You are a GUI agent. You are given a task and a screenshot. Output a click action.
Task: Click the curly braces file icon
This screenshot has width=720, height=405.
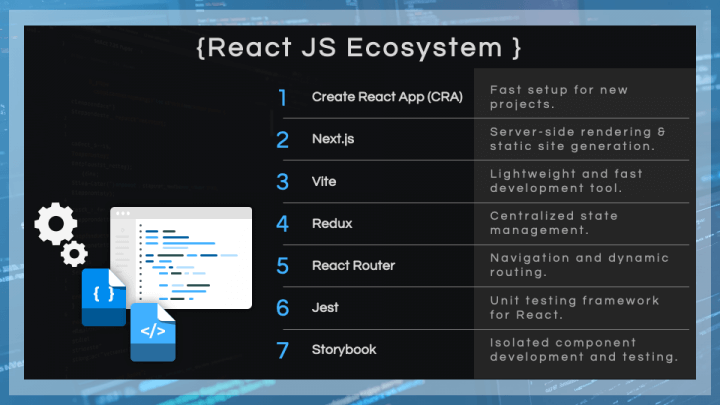[x=104, y=297]
